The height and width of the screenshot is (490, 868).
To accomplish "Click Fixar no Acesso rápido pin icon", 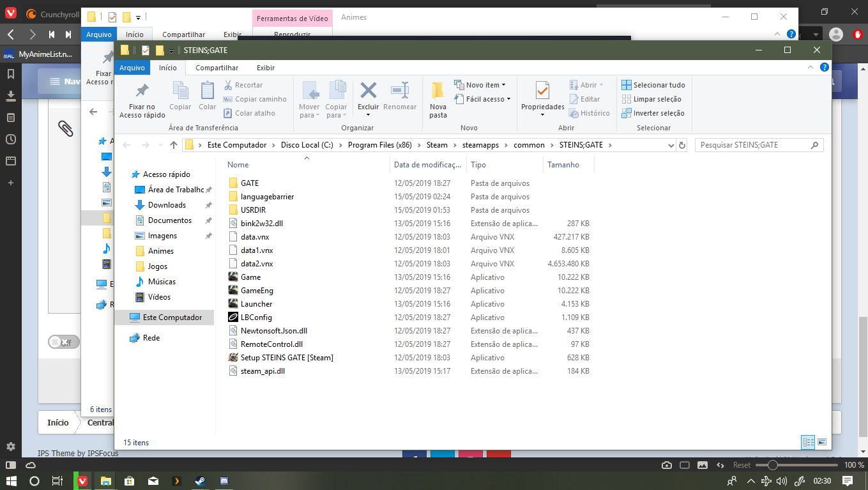I will coord(142,90).
